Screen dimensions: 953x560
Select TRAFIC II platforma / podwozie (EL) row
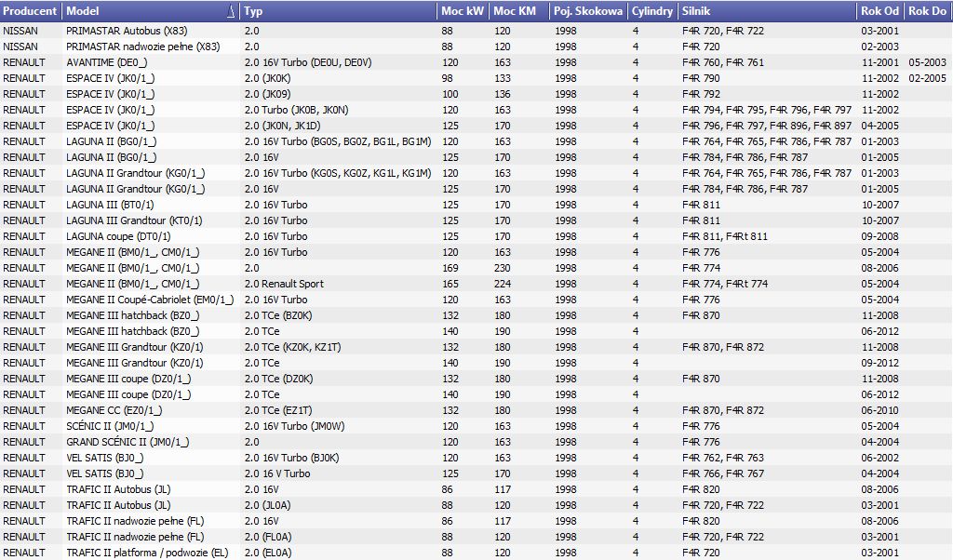click(476, 552)
